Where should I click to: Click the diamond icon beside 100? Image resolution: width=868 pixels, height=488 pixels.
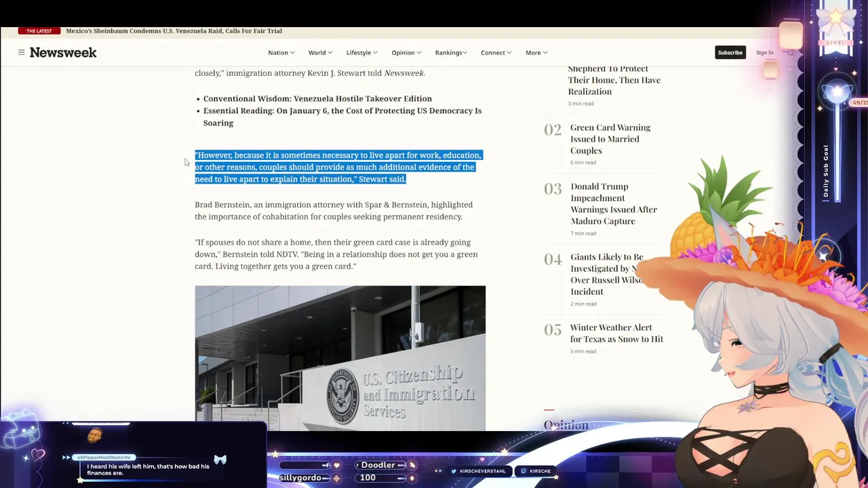click(412, 478)
